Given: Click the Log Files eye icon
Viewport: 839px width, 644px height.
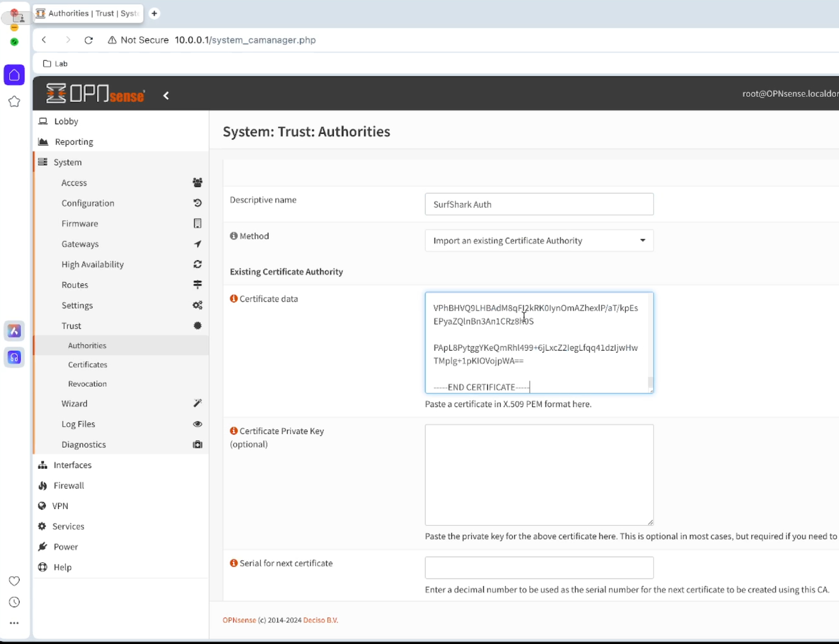Looking at the screenshot, I should click(197, 424).
